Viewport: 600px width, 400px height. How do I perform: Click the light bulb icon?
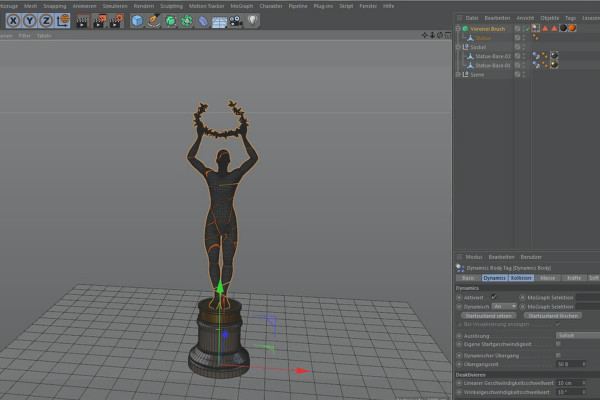point(254,20)
